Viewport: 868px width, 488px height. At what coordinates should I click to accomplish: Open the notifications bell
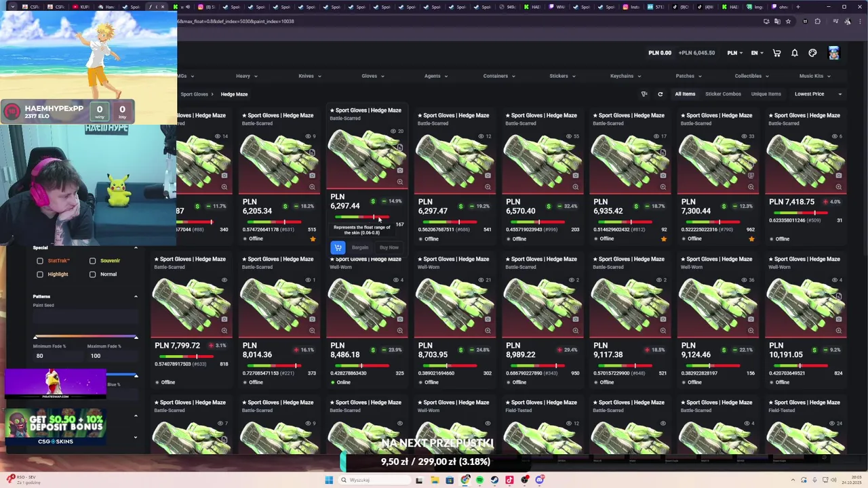point(795,53)
